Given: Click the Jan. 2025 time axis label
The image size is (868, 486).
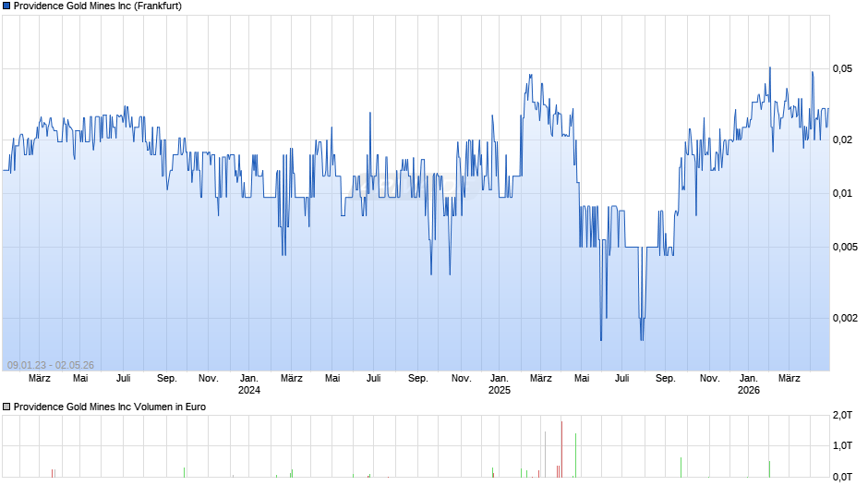Looking at the screenshot, I should [x=500, y=384].
